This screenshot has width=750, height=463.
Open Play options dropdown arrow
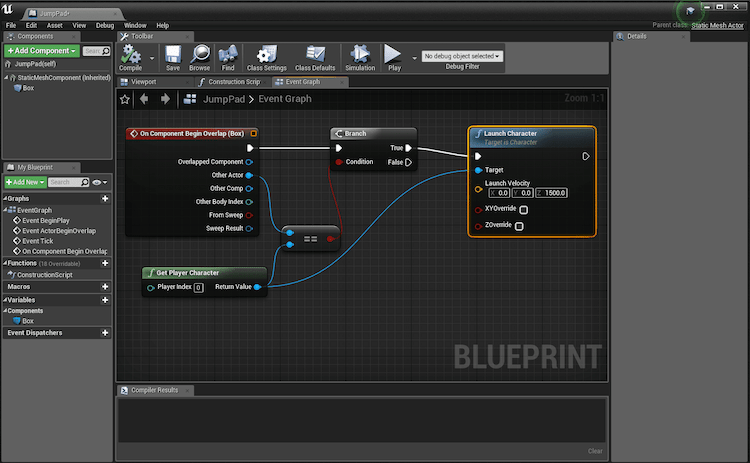414,58
